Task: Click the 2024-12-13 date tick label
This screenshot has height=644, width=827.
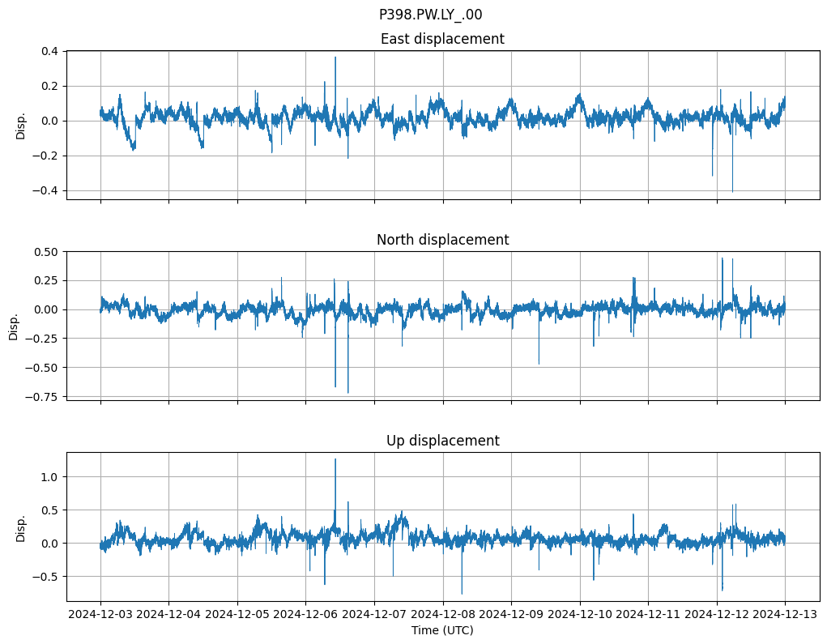Action: [x=785, y=615]
